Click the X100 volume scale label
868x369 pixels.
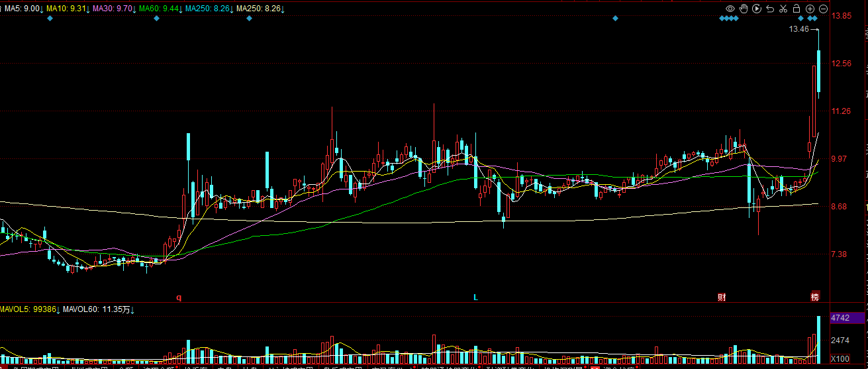(x=840, y=358)
